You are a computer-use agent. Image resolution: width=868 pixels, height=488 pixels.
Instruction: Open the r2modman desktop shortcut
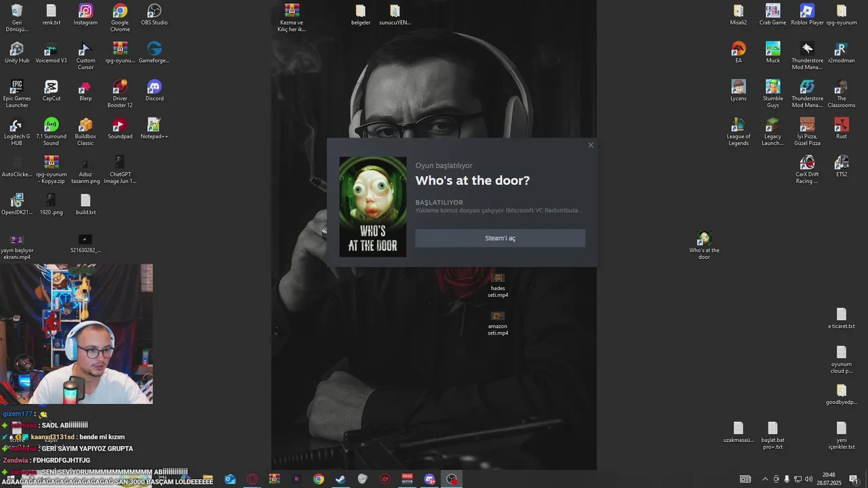[841, 53]
